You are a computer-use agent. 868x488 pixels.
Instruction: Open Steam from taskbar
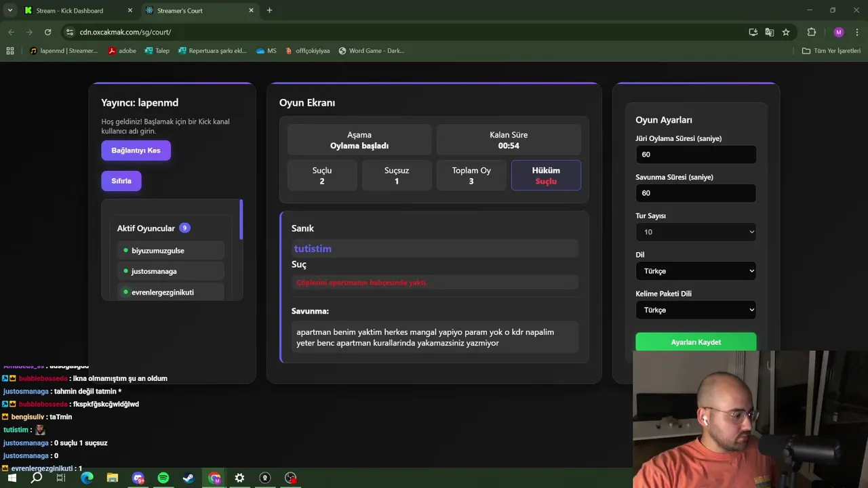point(189,478)
